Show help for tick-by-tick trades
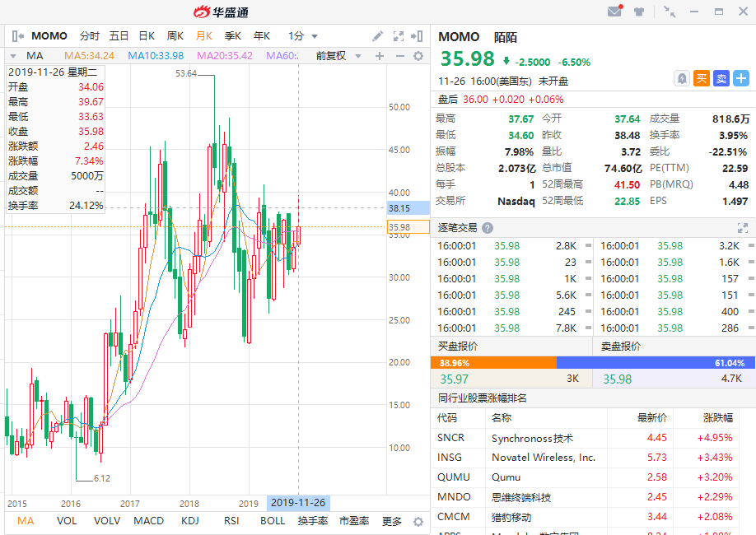This screenshot has width=756, height=535. click(488, 228)
